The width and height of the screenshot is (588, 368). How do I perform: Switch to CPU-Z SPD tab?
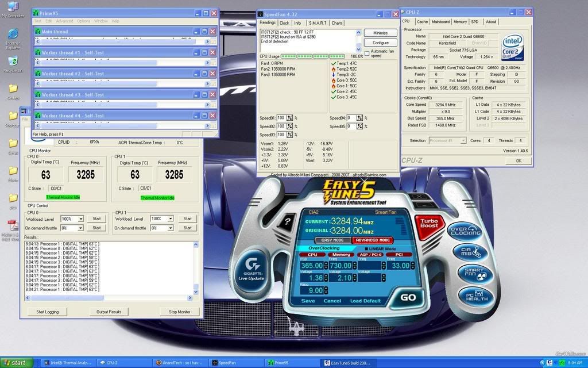(475, 22)
